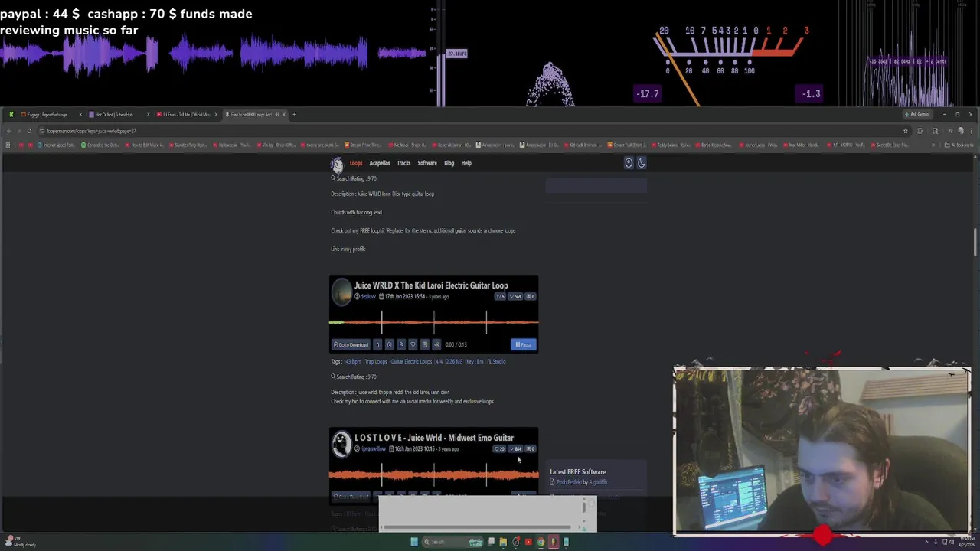The height and width of the screenshot is (551, 980).
Task: Like the Kid Laroi Electric Guitar Loop via heart counter
Action: [500, 296]
